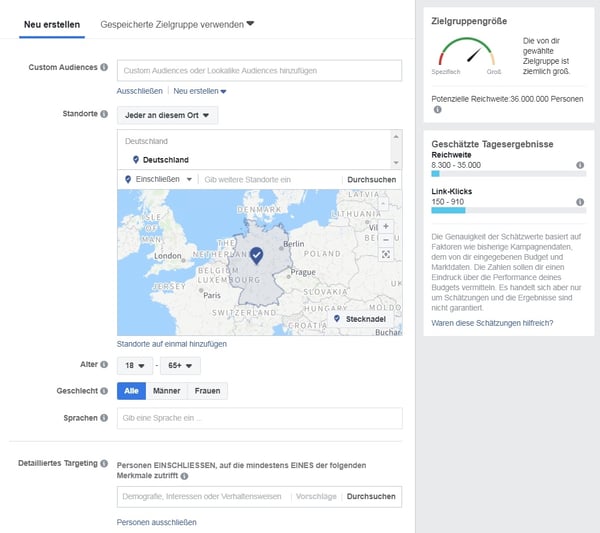Viewport: 600px width, 533px height.
Task: Open info icon next to Standorte
Action: click(x=104, y=114)
